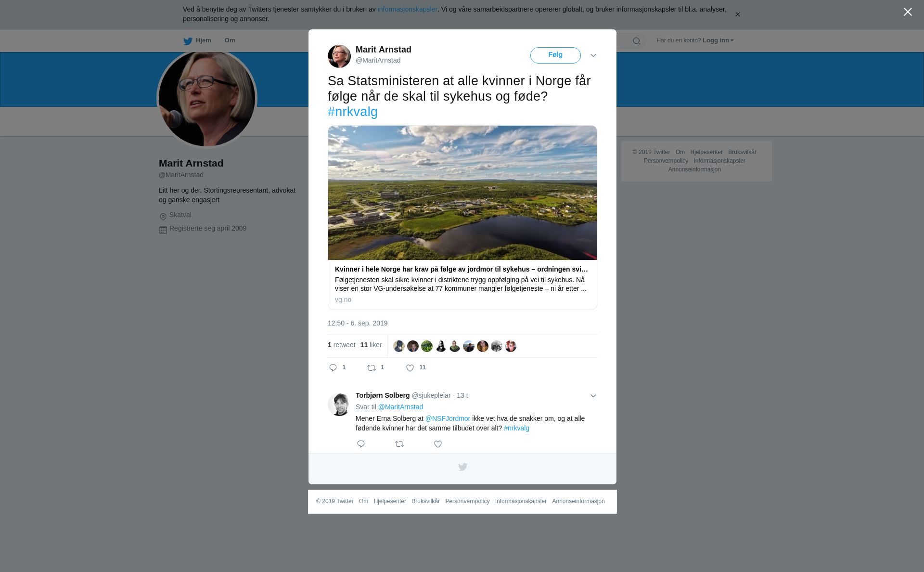This screenshot has height=572, width=924.
Task: Like the main tweet with heart icon
Action: (410, 368)
